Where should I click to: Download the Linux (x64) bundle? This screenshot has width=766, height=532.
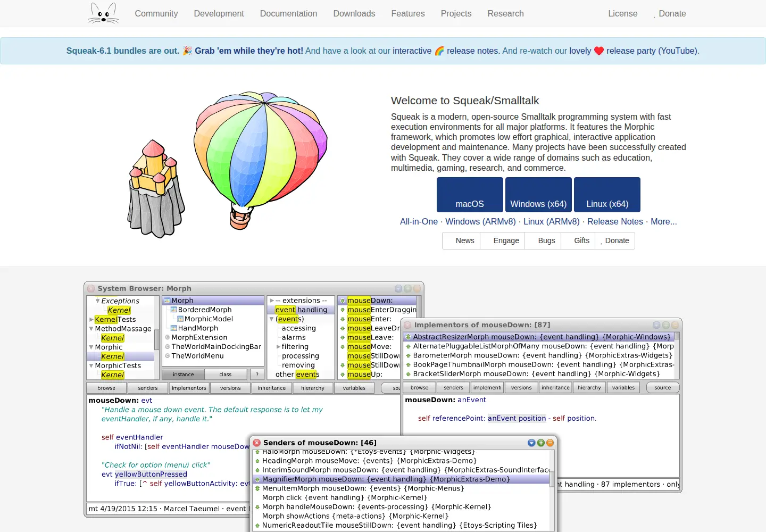(x=607, y=195)
